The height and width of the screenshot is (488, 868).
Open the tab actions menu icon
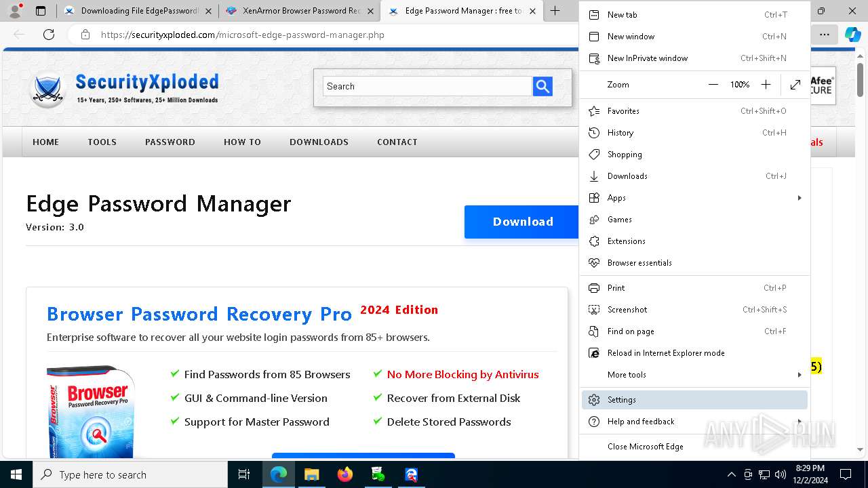[41, 11]
